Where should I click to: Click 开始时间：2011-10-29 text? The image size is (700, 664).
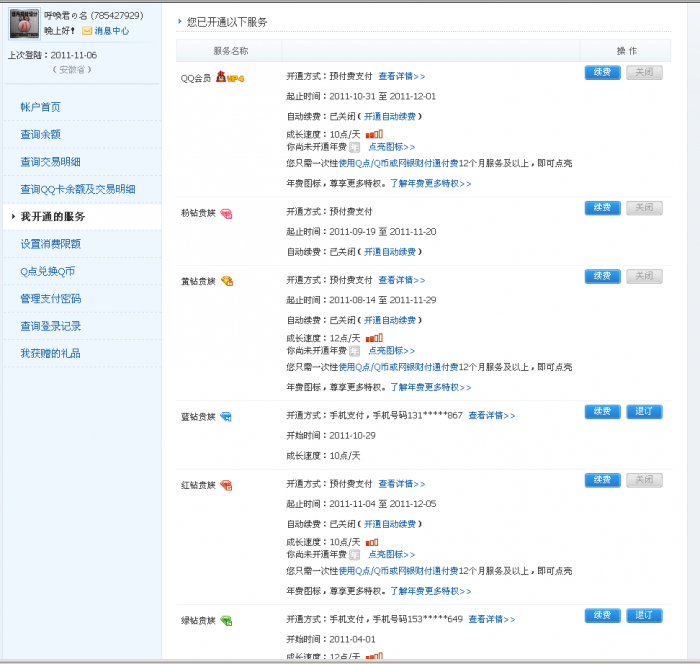pos(331,436)
